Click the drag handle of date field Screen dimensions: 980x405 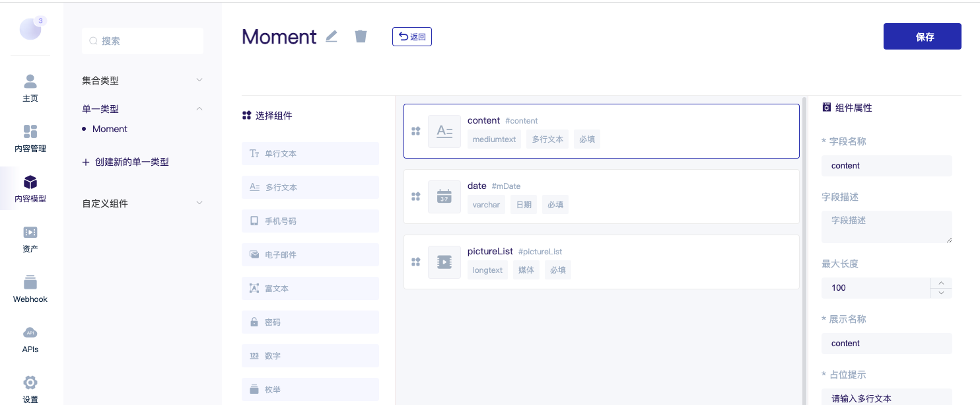(416, 196)
